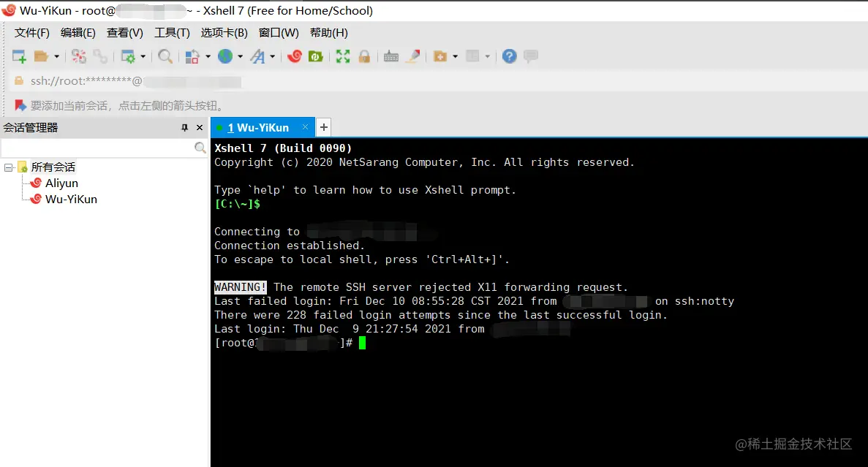The height and width of the screenshot is (467, 868).
Task: Collapse the 所有会话 tree node
Action: pyautogui.click(x=8, y=167)
